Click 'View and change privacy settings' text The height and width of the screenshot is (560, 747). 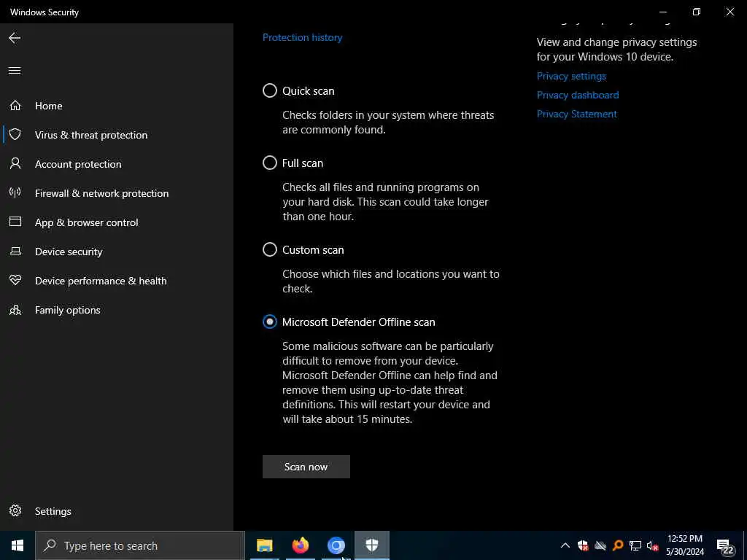pos(616,50)
